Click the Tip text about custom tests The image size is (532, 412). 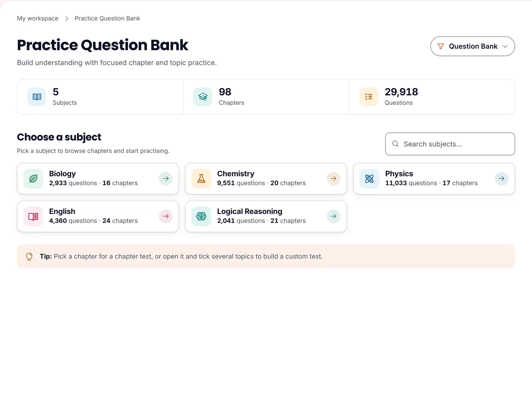[x=181, y=257]
